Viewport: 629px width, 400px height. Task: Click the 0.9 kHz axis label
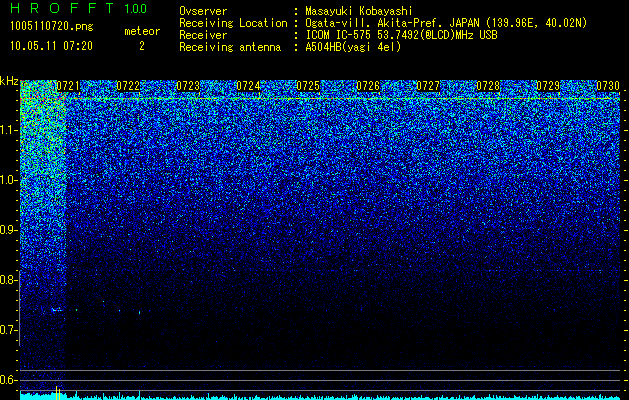pyautogui.click(x=8, y=230)
